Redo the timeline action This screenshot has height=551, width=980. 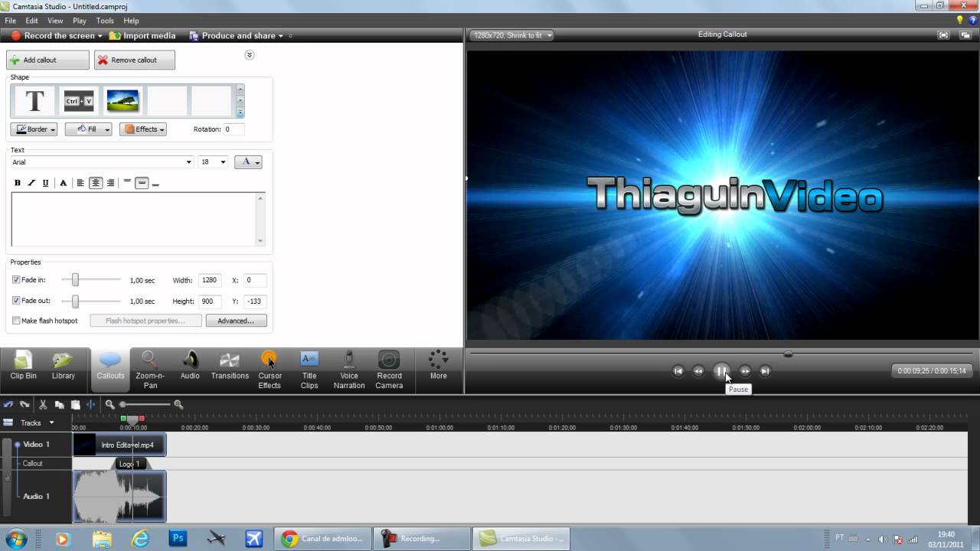(24, 404)
